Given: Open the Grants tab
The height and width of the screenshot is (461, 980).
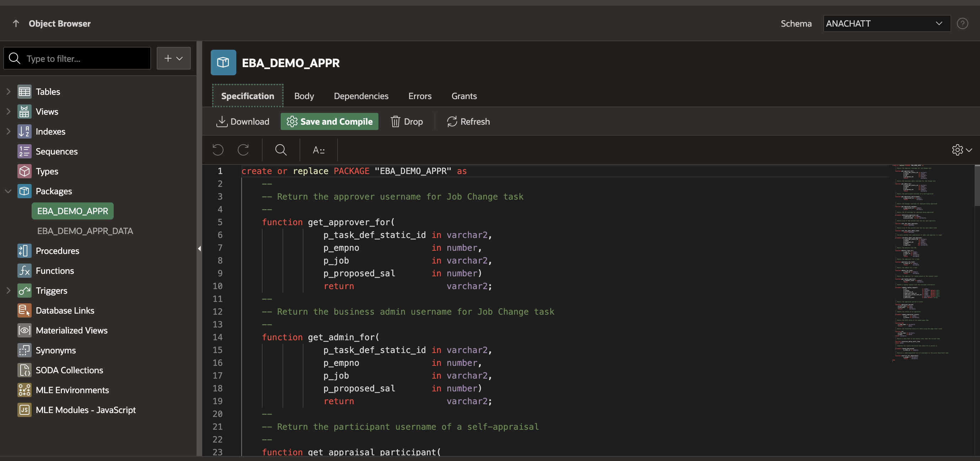Looking at the screenshot, I should (x=464, y=96).
